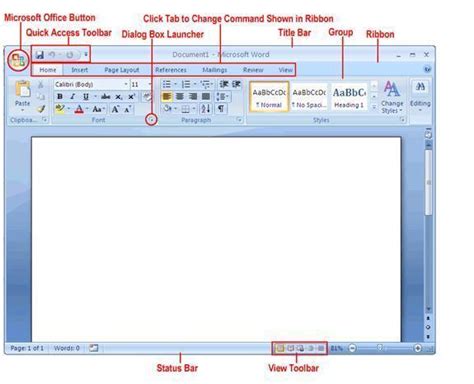This screenshot has width=474, height=384.
Task: Click the Redo icon in Quick Access Toolbar
Action: tap(70, 55)
